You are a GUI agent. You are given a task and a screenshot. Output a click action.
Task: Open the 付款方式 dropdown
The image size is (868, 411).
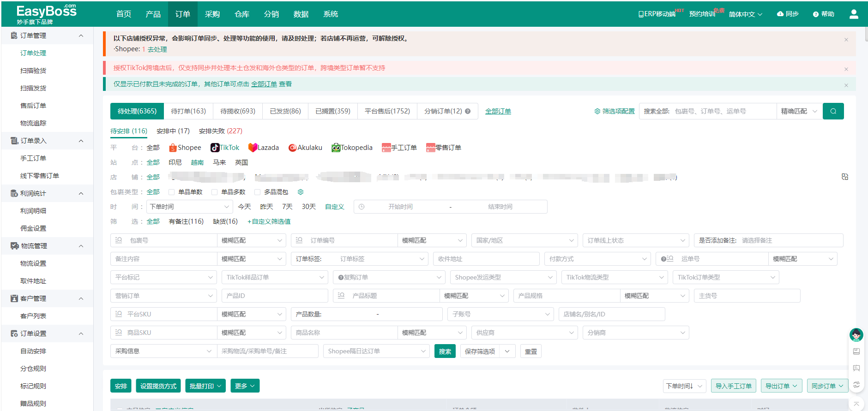tap(597, 259)
